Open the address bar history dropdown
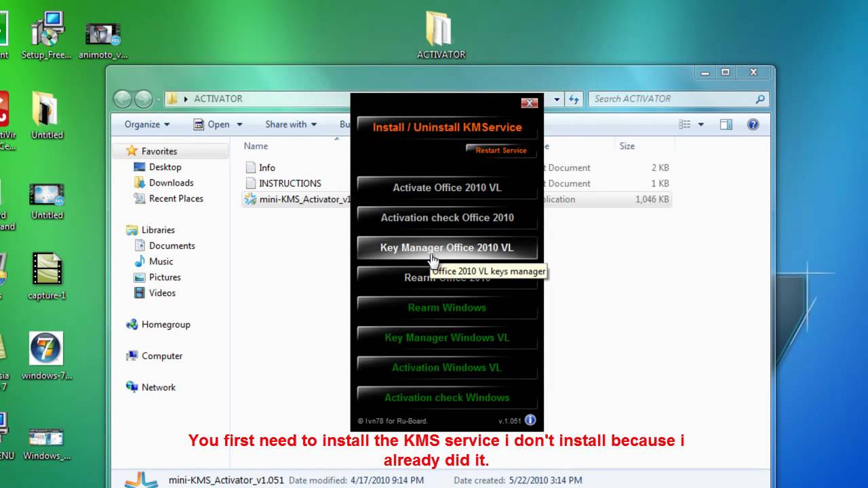Image resolution: width=868 pixels, height=488 pixels. (557, 99)
